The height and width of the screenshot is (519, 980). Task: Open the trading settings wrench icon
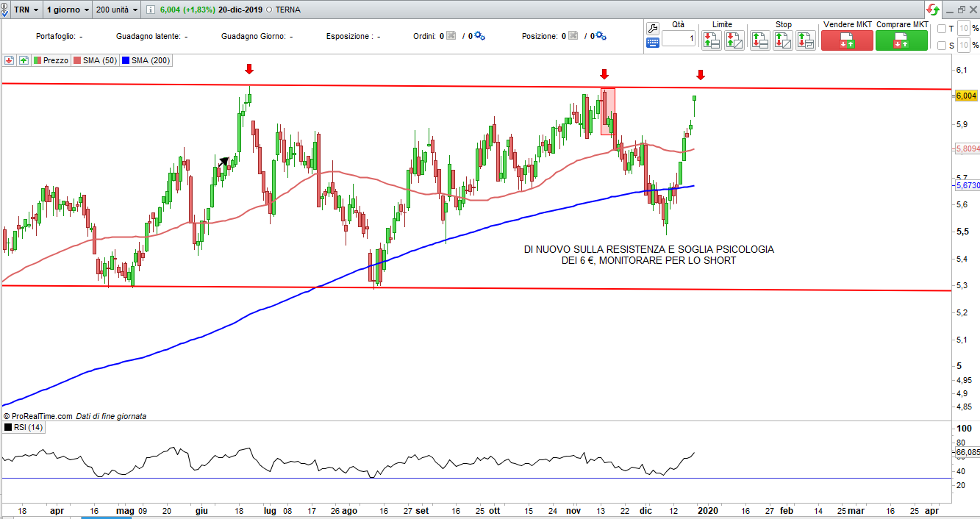click(x=652, y=28)
